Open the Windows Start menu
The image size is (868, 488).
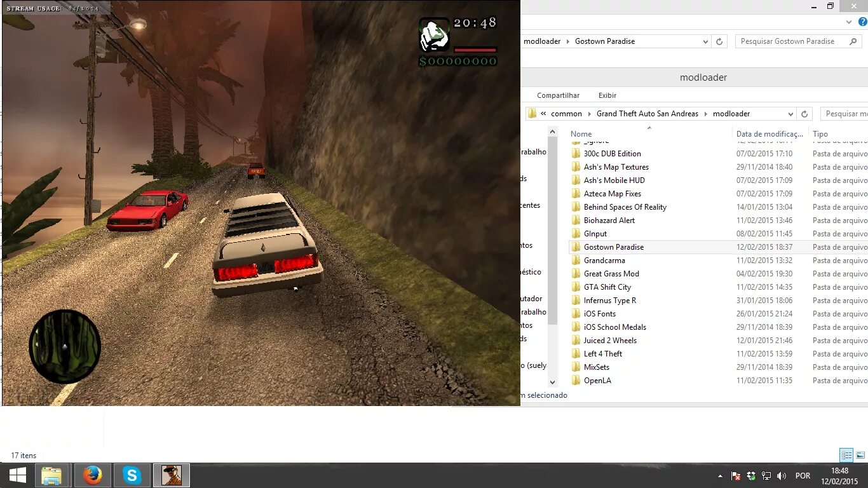click(x=17, y=475)
